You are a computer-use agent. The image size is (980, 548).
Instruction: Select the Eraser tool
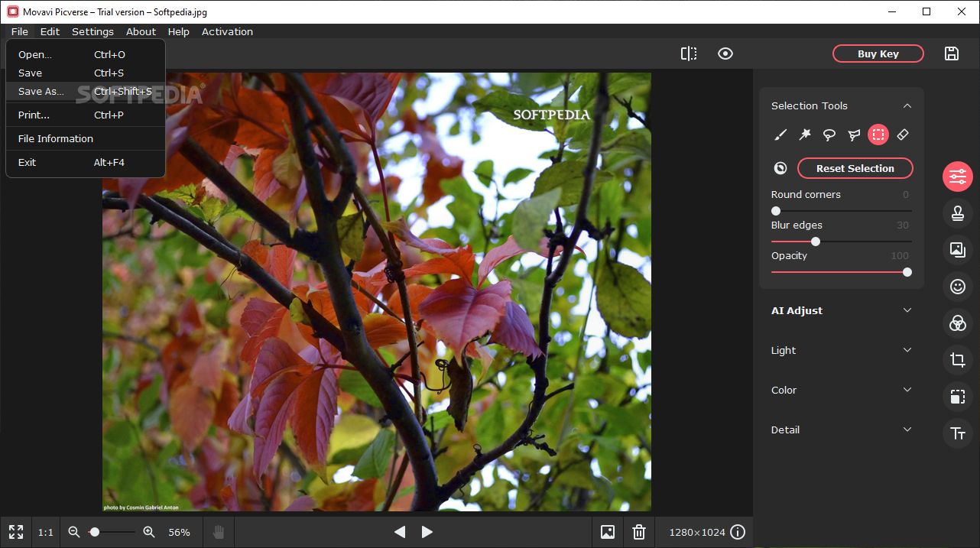click(x=903, y=135)
